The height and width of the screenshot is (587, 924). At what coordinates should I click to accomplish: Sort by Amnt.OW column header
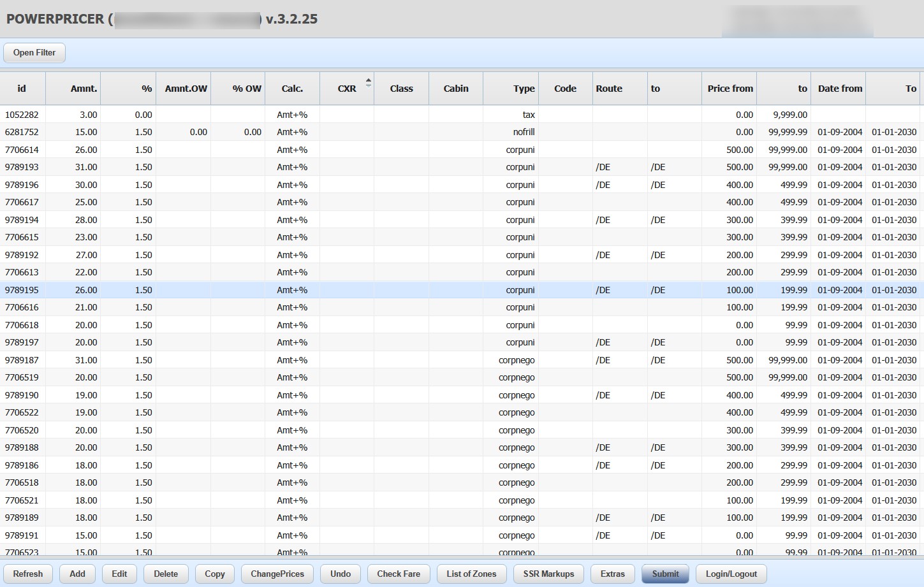click(183, 89)
